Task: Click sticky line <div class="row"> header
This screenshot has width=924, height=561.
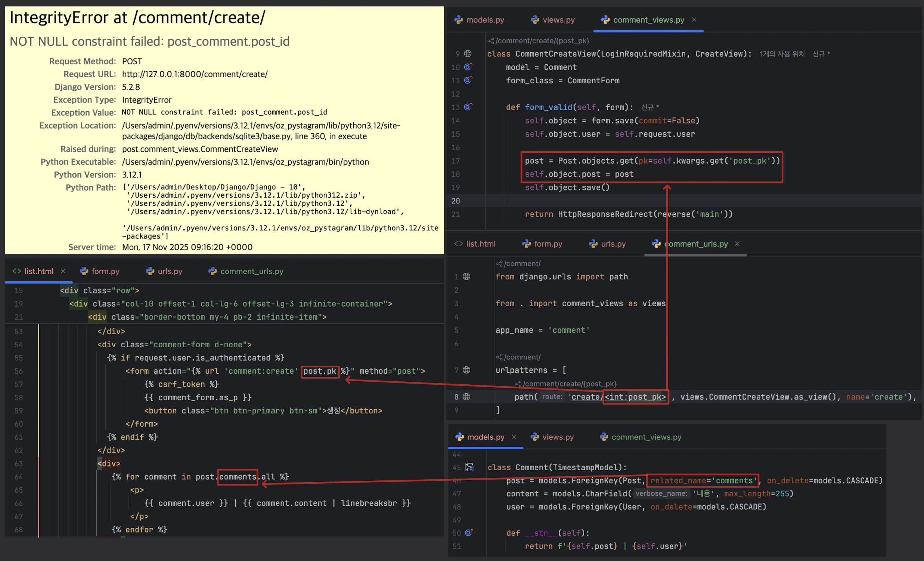Action: [99, 291]
